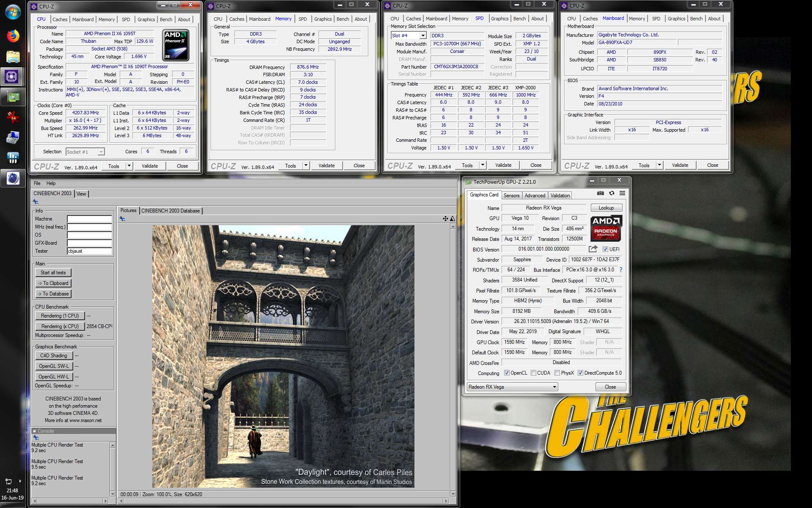Click the render picture horizontal scrollbar

click(283, 501)
